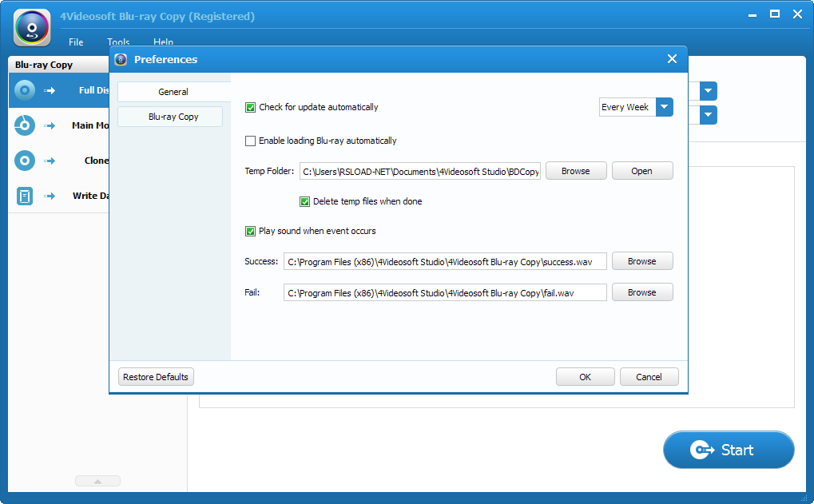Choose the Write Data mode icon
The width and height of the screenshot is (814, 504).
tap(25, 196)
